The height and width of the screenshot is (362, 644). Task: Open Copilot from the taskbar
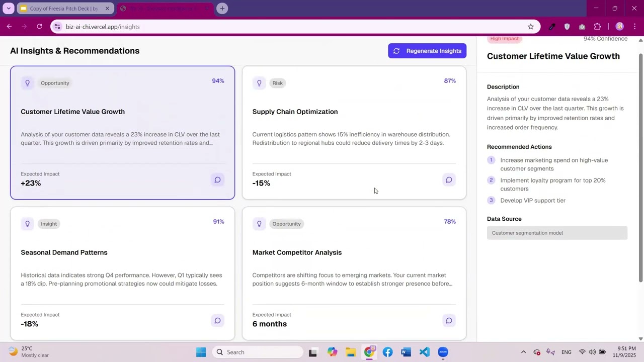332,352
